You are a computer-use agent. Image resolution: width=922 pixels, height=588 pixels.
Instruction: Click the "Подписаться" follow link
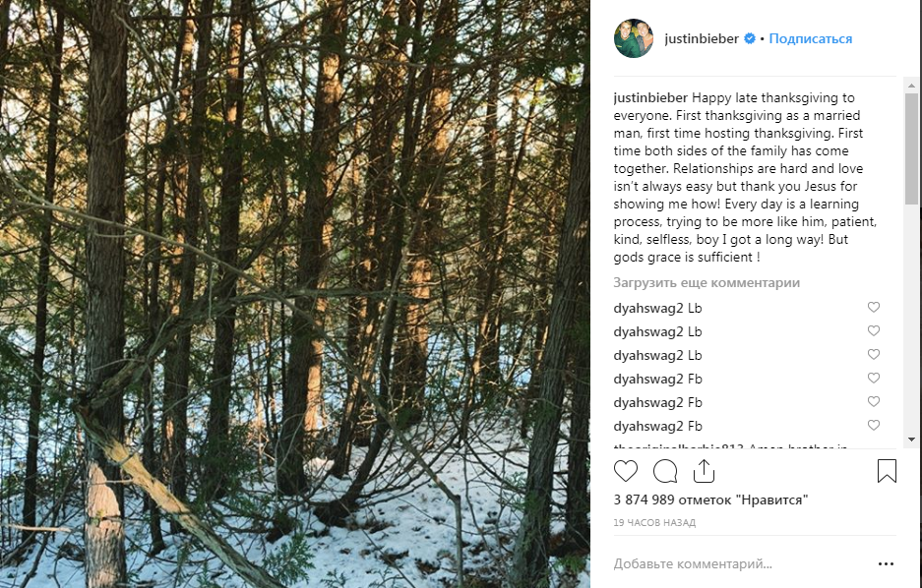pos(811,39)
